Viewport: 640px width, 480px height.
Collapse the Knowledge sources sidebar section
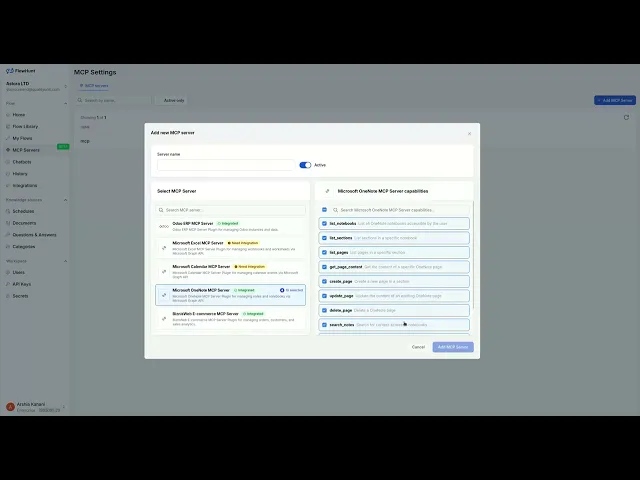tap(66, 200)
